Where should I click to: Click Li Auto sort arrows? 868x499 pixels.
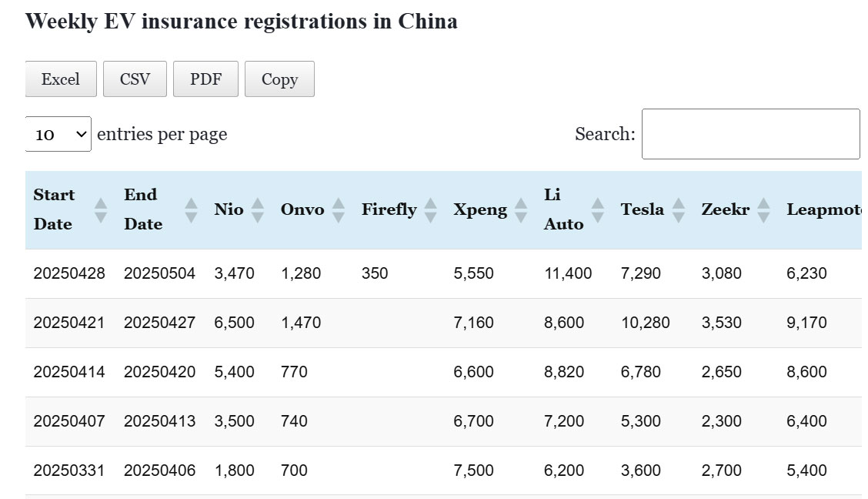597,209
